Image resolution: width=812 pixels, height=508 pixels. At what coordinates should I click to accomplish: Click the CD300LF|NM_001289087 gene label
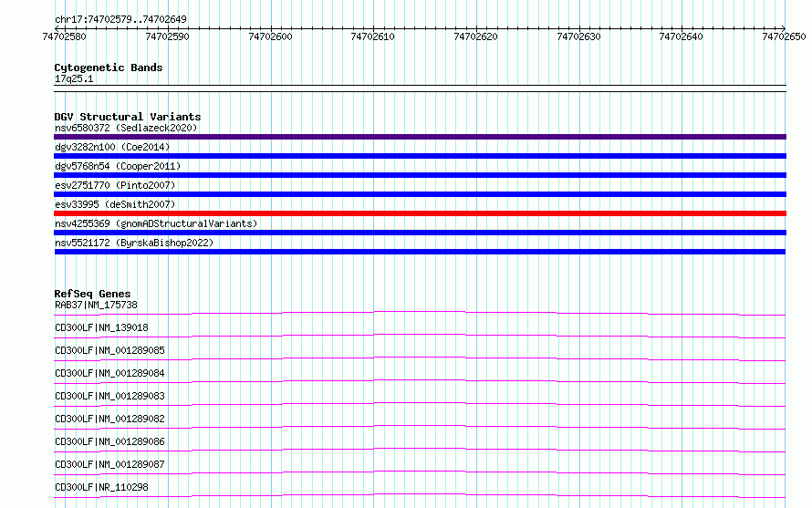(109, 464)
